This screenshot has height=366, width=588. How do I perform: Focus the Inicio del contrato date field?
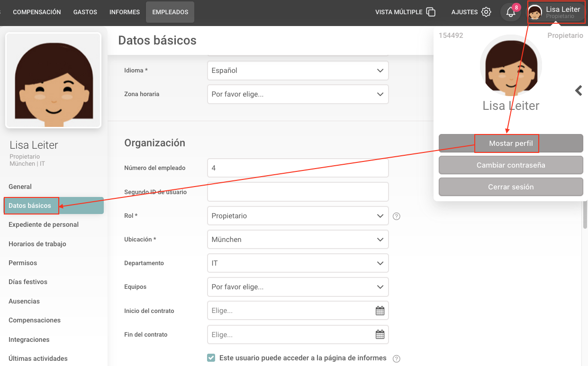click(298, 311)
